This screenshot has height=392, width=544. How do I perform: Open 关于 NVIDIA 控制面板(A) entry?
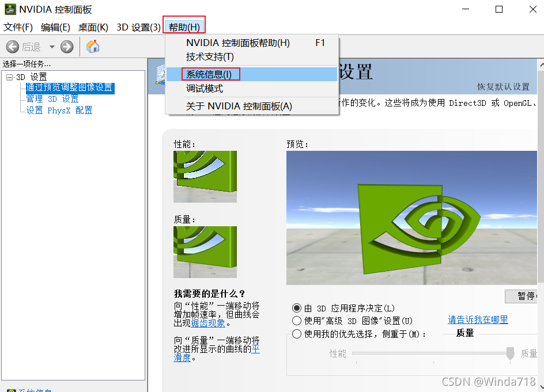(252, 106)
